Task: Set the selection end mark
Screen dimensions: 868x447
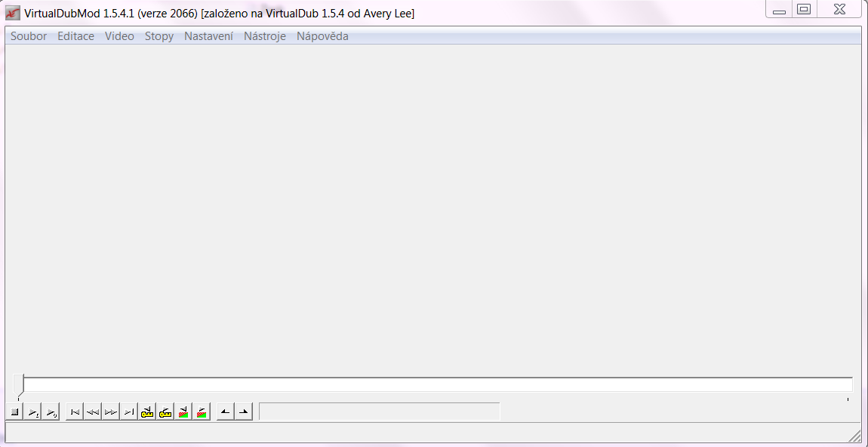Action: (244, 412)
